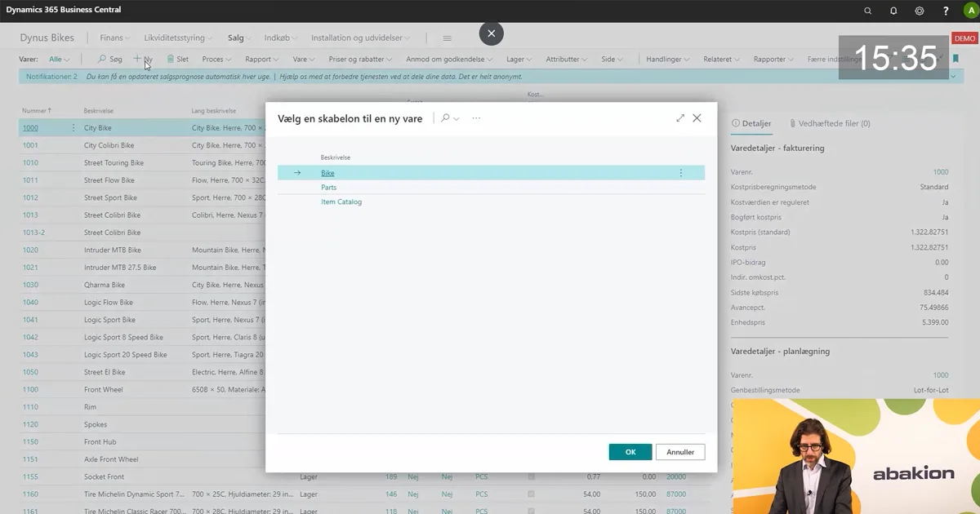Open the more options ellipsis in the dialog header
980x514 pixels.
pos(476,118)
